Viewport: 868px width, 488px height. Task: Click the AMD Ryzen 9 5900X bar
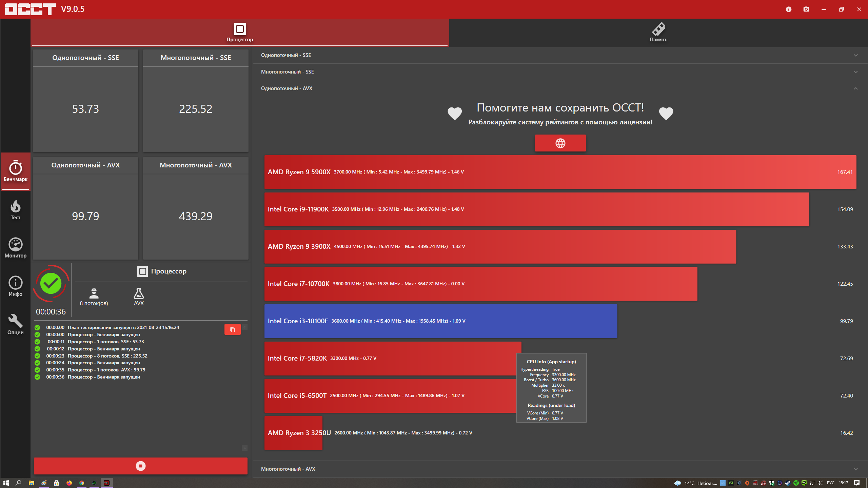[560, 172]
